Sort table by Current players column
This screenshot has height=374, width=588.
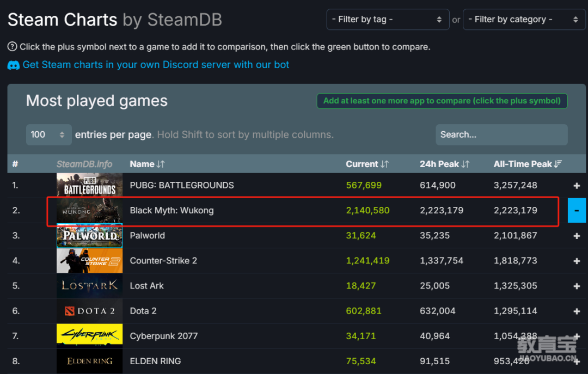pos(367,164)
